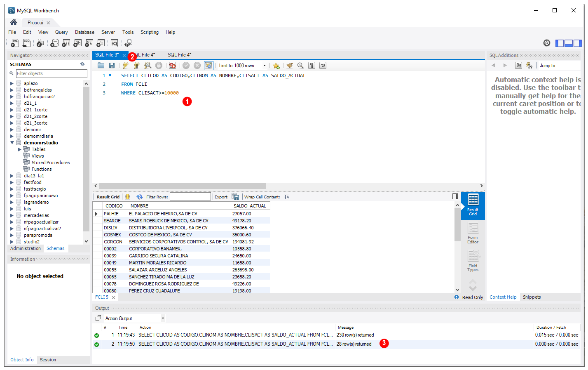
Task: Open the Action Output dropdown
Action: click(134, 318)
